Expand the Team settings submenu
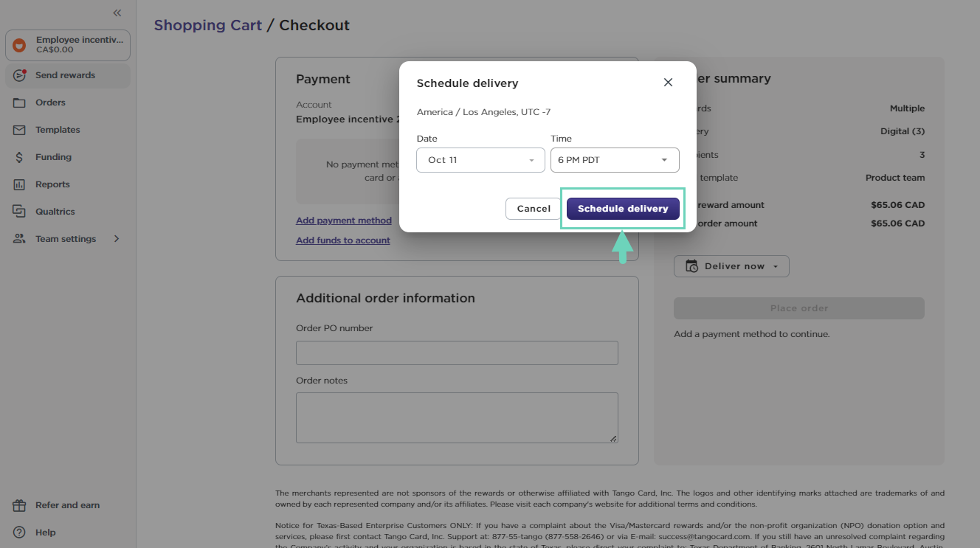 (117, 239)
